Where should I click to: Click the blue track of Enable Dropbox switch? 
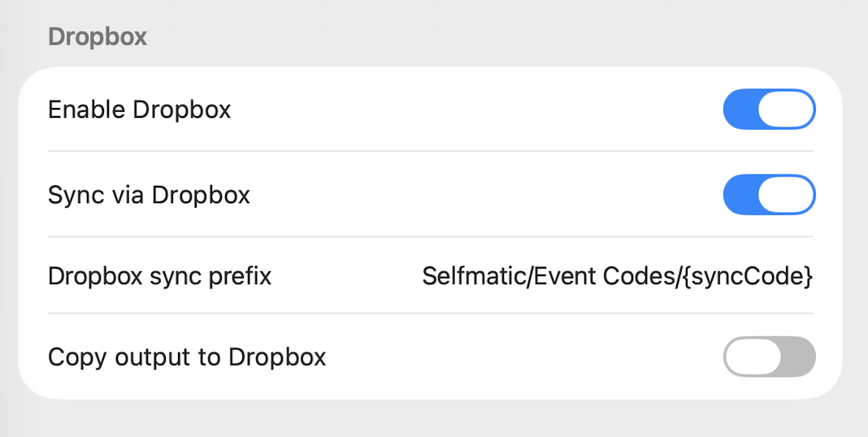point(740,110)
